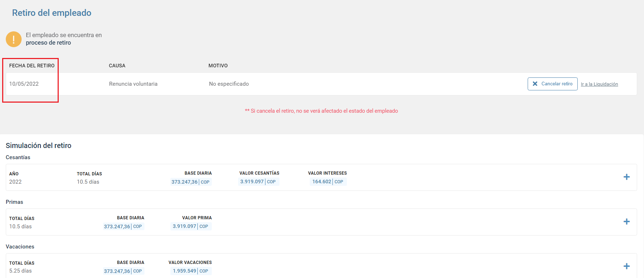Screen dimensions: 644x278
Task: Expand the Primas row details
Action: pos(627,221)
